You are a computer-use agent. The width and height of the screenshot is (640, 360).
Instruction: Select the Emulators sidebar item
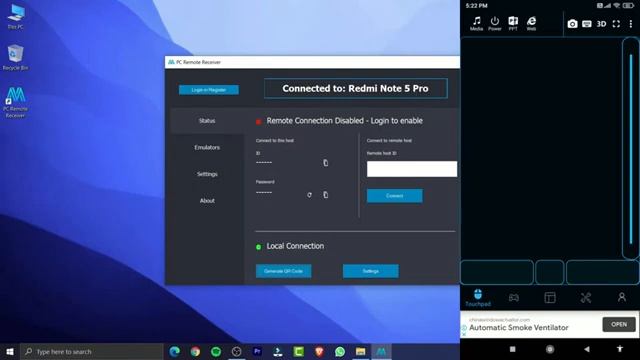click(207, 147)
